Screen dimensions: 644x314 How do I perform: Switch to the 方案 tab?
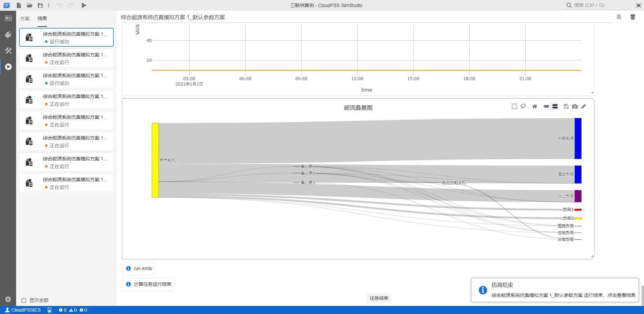25,19
